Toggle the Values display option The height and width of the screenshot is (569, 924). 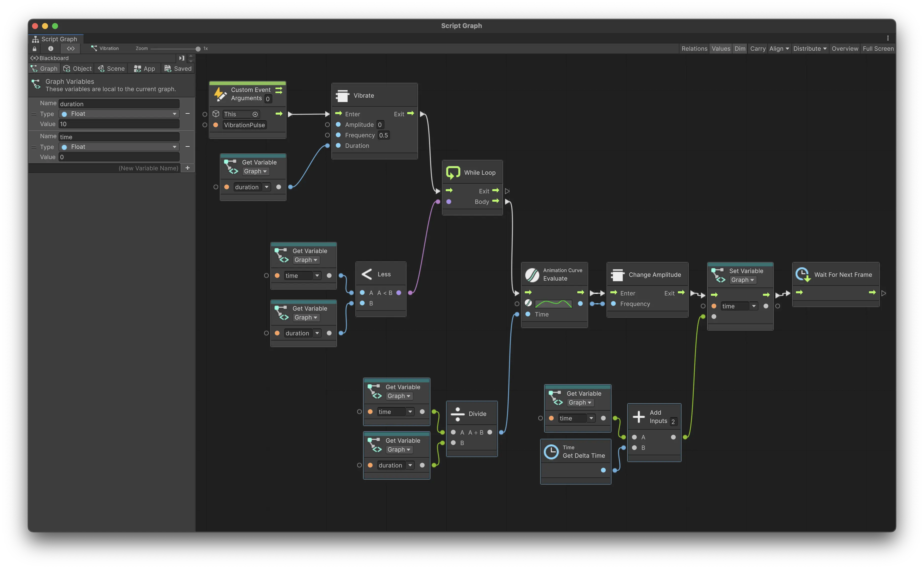click(720, 49)
